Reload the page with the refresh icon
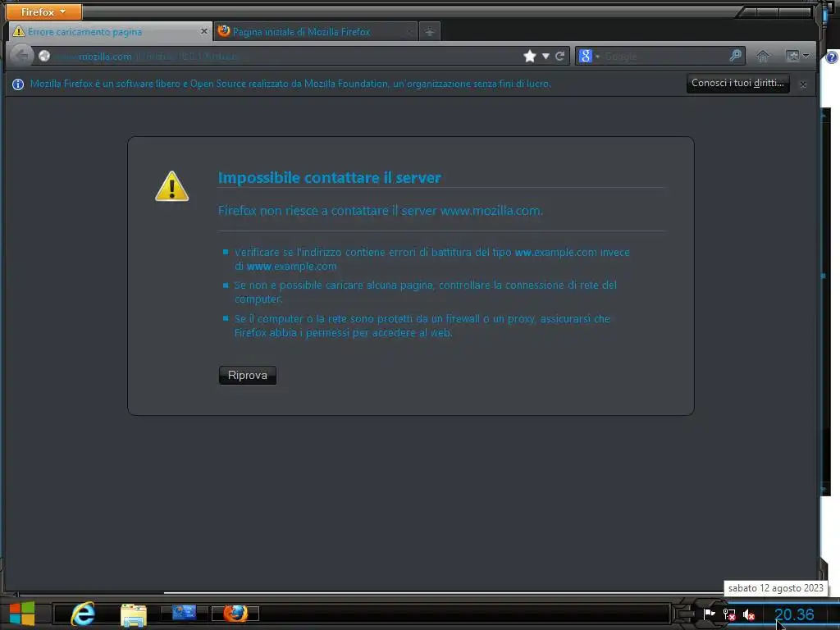 coord(559,57)
